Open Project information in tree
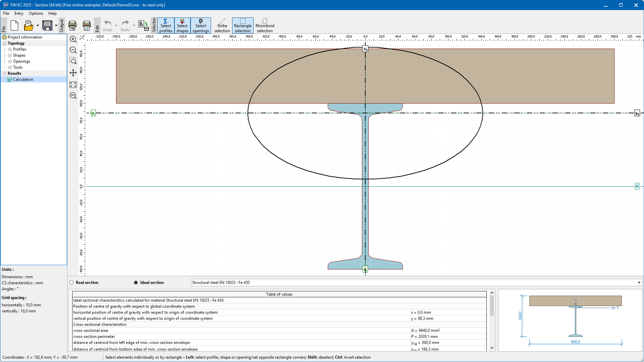This screenshot has height=362, width=644. (25, 37)
